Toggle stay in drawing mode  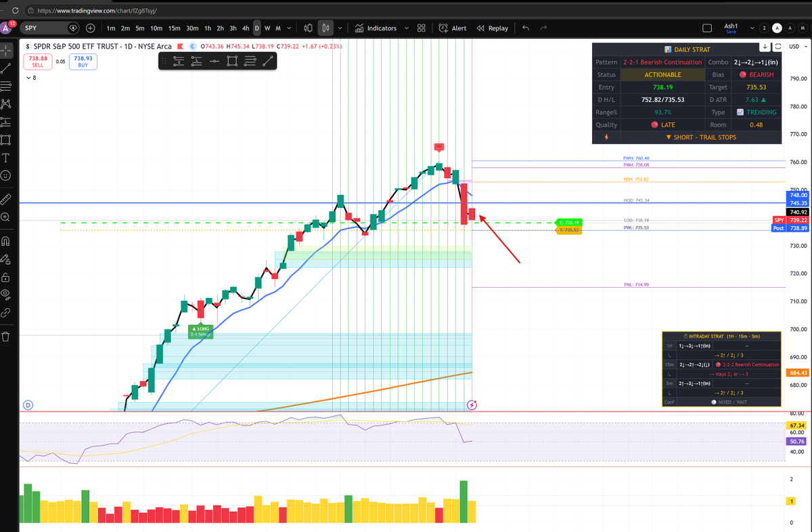pos(6,259)
